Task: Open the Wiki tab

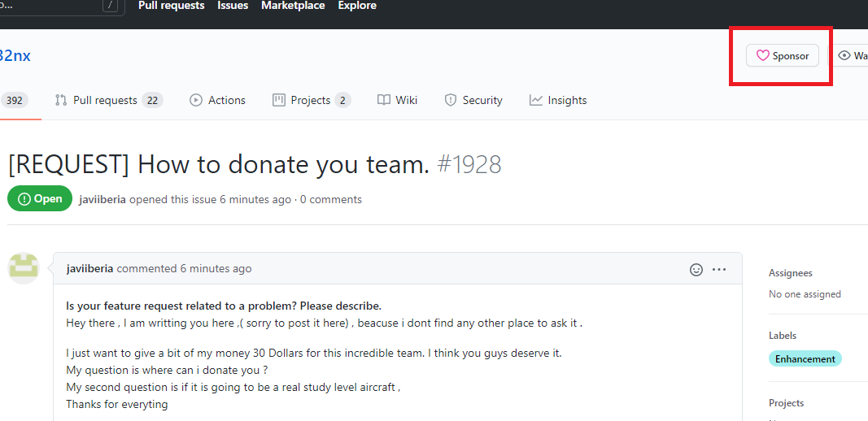Action: pos(397,100)
